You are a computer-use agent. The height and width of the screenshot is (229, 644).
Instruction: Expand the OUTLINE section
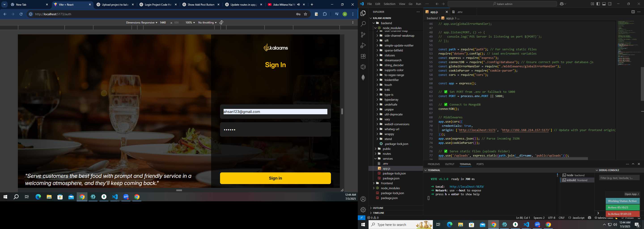(378, 208)
